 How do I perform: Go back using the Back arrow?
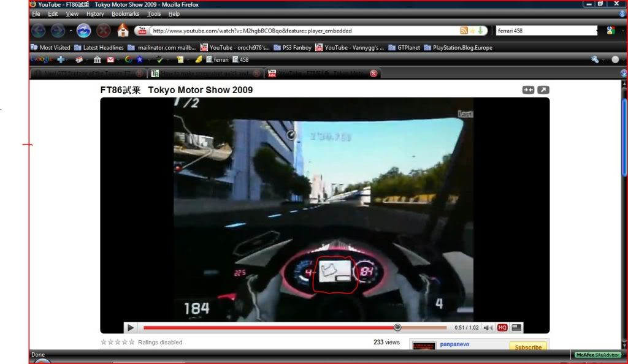pyautogui.click(x=39, y=31)
